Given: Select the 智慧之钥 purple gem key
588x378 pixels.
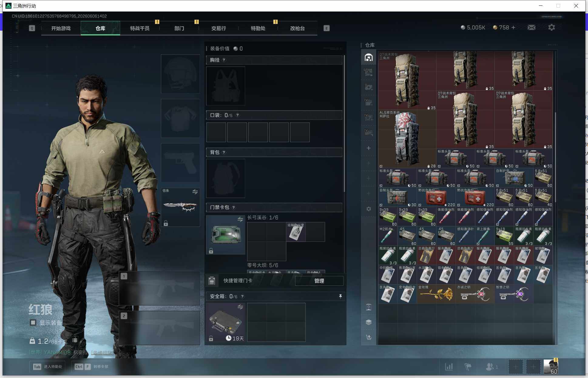Looking at the screenshot, I should tap(514, 294).
